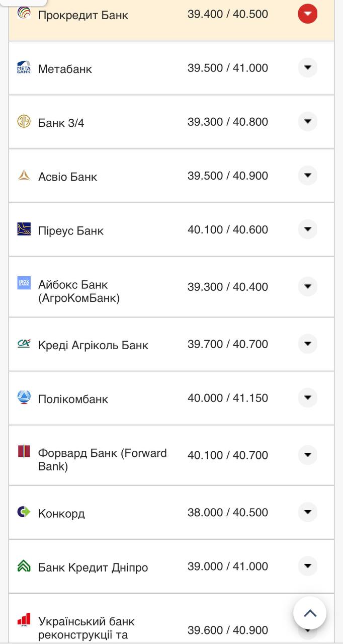
Task: Open the Асвіо Банк name link
Action: [67, 177]
